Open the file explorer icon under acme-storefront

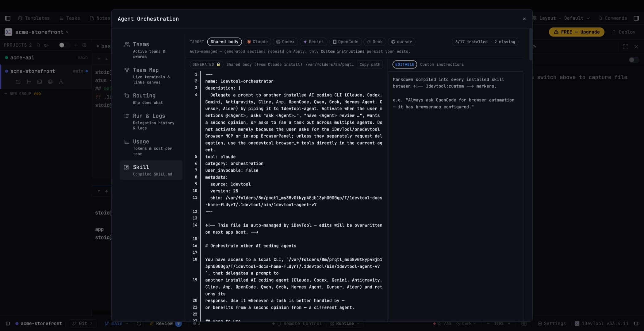(18, 82)
